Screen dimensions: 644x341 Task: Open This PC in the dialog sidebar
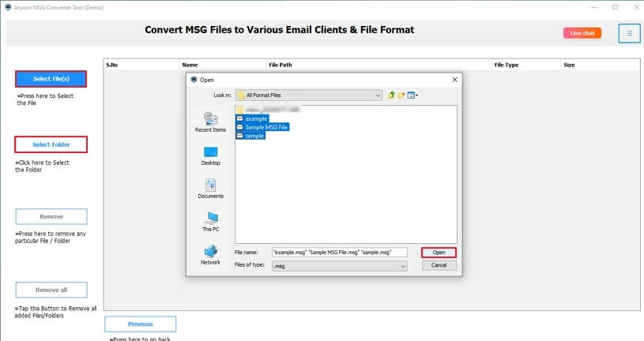tap(211, 222)
